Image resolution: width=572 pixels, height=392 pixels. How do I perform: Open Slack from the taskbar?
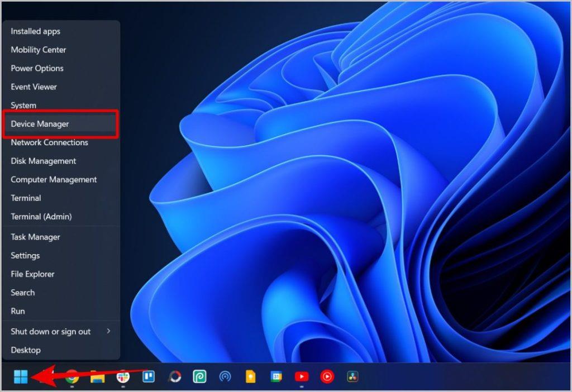click(123, 376)
